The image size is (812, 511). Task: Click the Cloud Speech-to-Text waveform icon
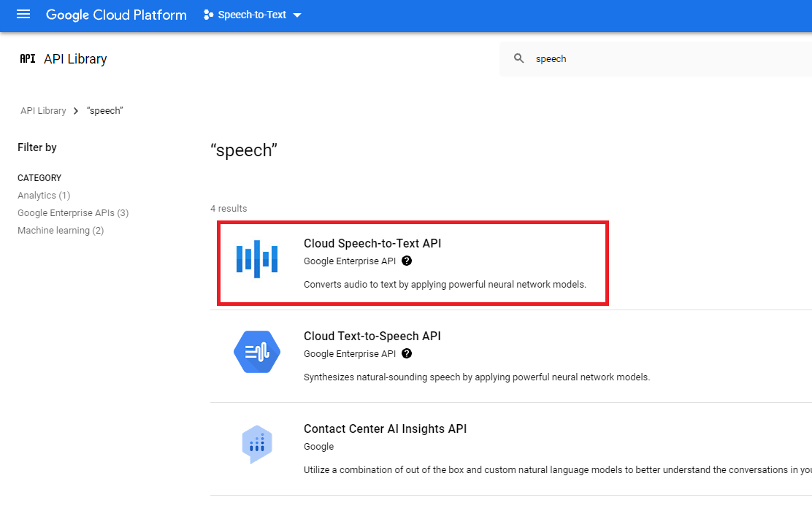[257, 259]
